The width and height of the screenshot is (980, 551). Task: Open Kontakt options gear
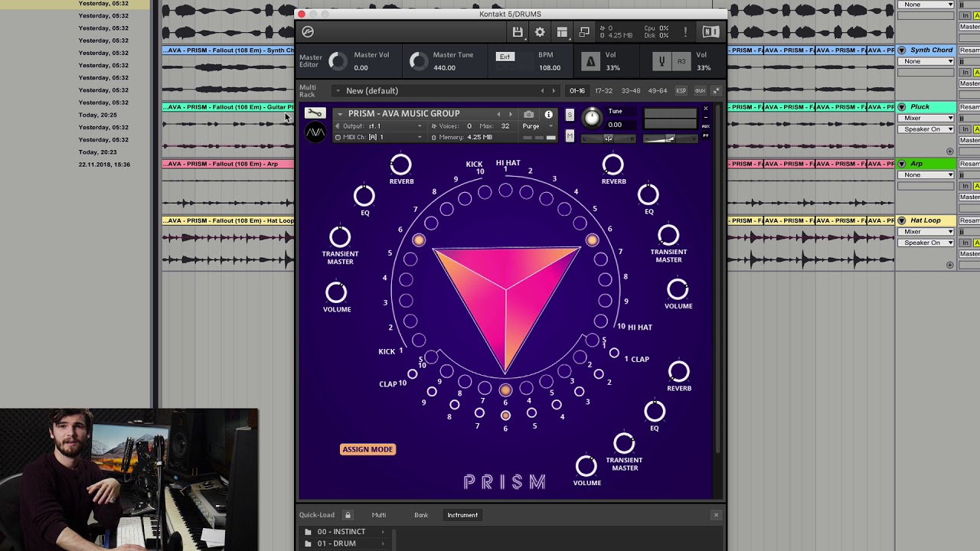coord(540,32)
